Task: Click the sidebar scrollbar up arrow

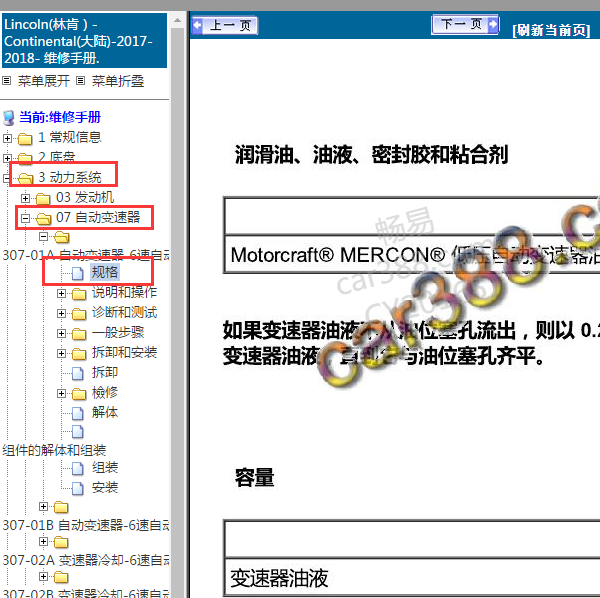Action: (177, 20)
